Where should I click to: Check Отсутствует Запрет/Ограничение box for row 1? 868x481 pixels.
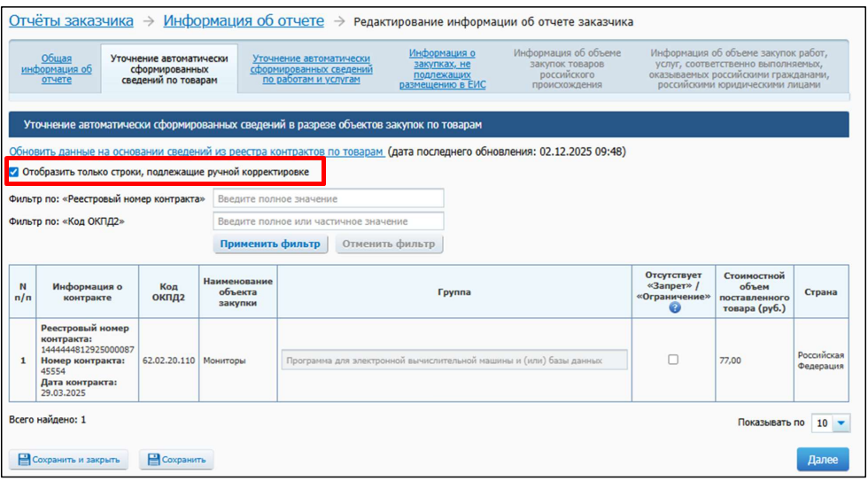pos(673,360)
